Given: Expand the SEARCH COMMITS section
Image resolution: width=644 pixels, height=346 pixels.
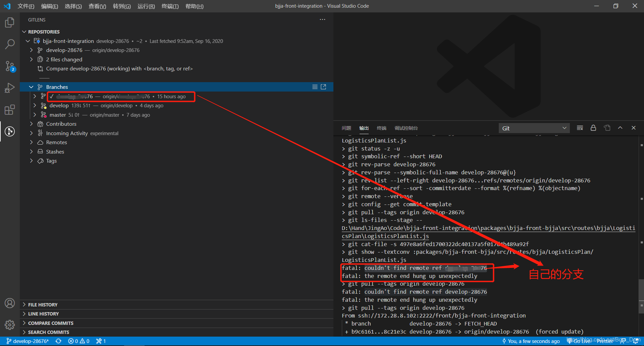Looking at the screenshot, I should tap(176, 332).
